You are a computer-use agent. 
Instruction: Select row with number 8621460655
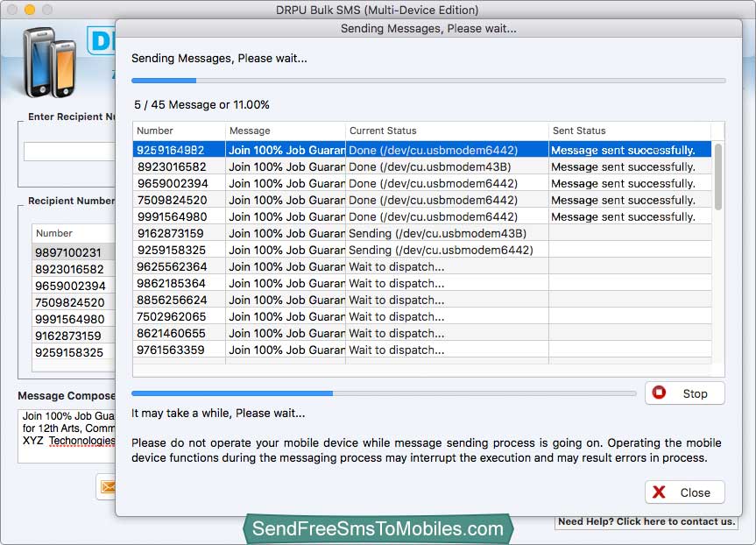click(x=422, y=333)
